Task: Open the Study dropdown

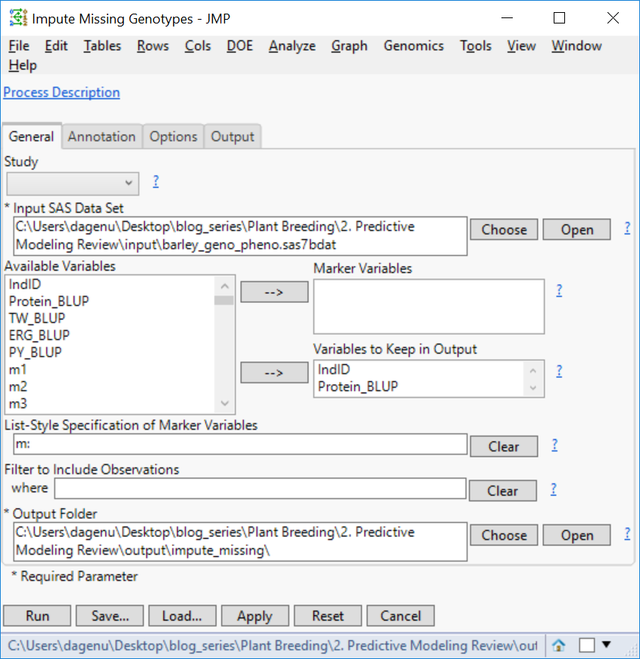Action: (x=73, y=183)
